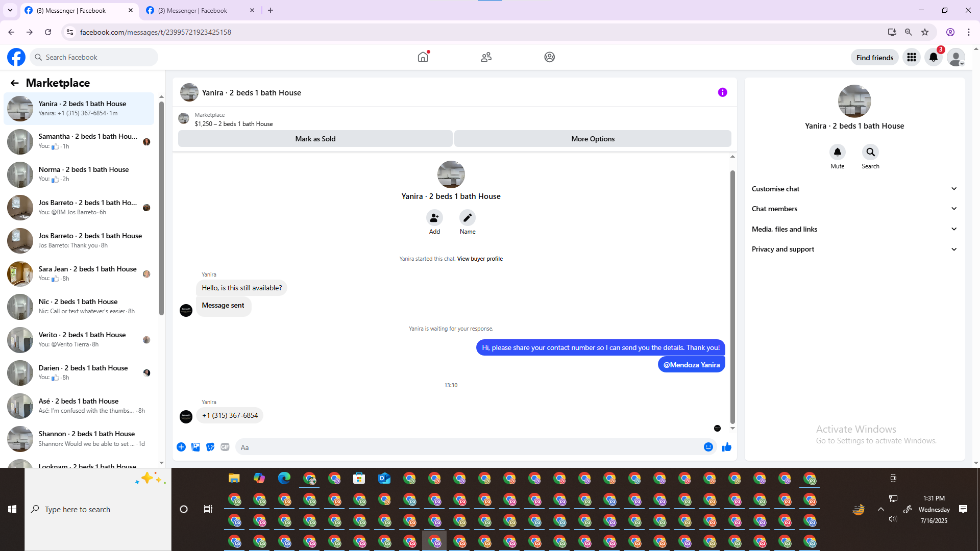Go to the Home feed icon
The image size is (980, 551).
click(423, 57)
